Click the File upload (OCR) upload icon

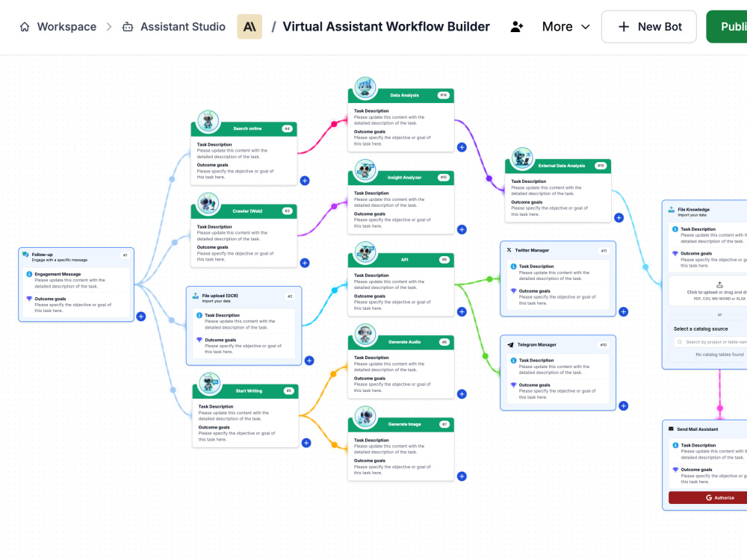click(195, 296)
